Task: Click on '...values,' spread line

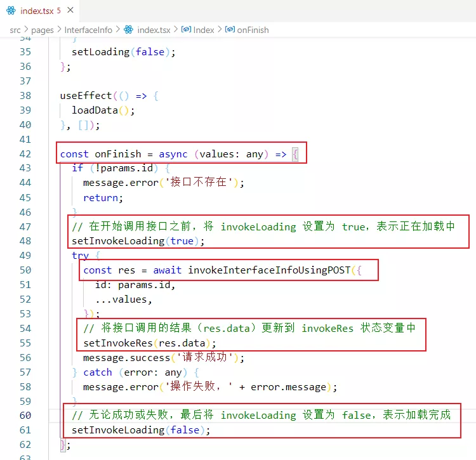Action: 123,299
